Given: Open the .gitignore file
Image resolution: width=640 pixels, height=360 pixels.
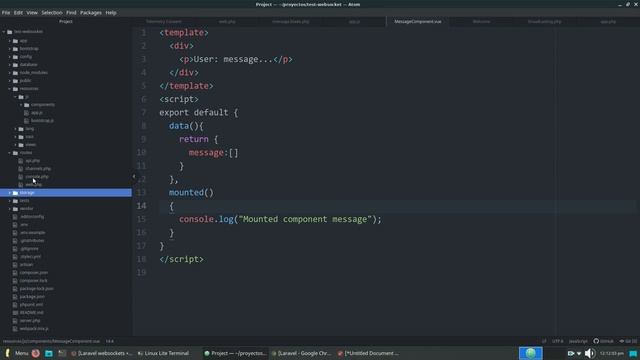Looking at the screenshot, I should click(29, 249).
